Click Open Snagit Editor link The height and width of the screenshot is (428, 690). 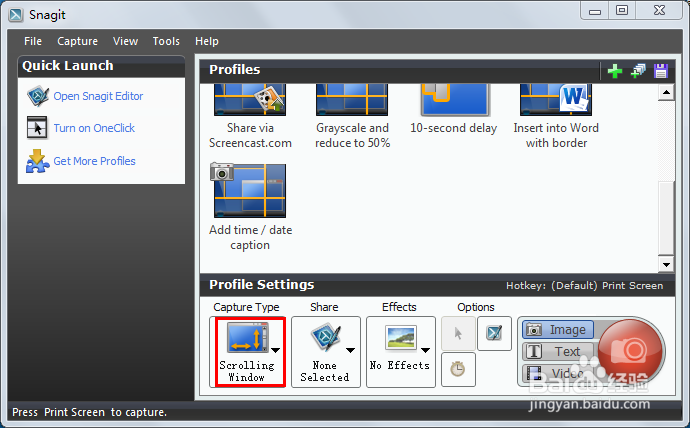(x=98, y=96)
